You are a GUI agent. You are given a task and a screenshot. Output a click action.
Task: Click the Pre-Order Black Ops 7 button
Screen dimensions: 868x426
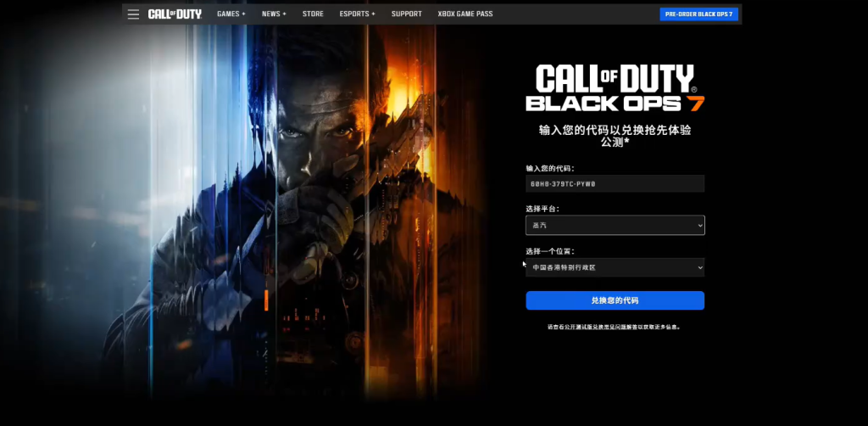tap(698, 14)
